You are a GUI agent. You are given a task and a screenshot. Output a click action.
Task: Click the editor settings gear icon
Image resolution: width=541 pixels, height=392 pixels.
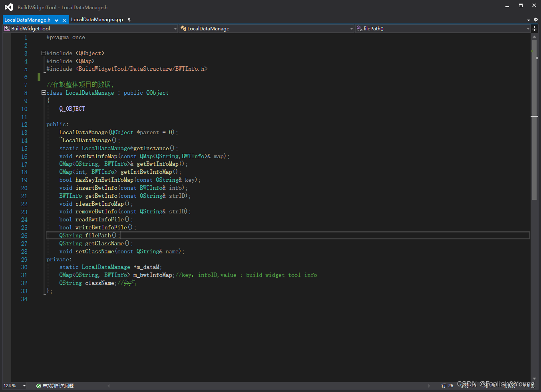535,20
